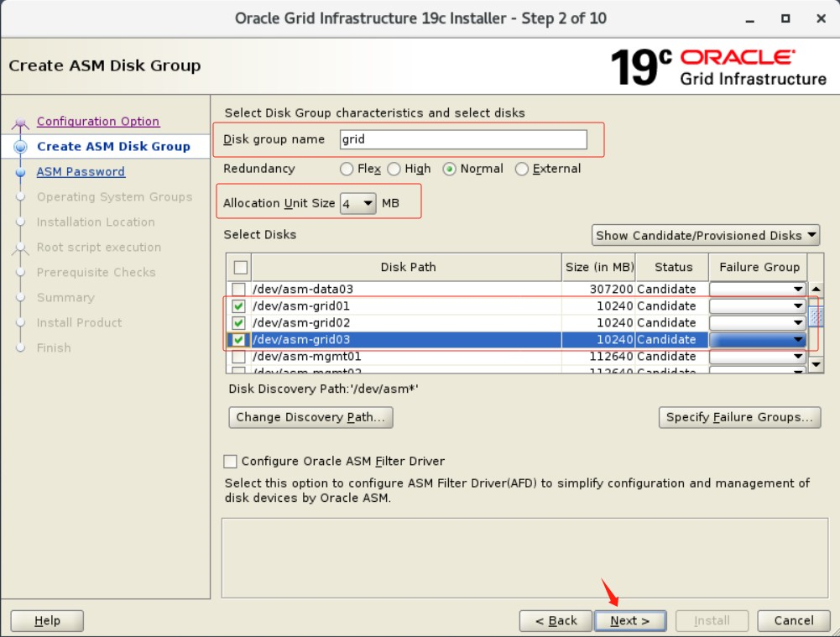
Task: Open failure group dropdown for asm-mgmt01
Action: (758, 357)
